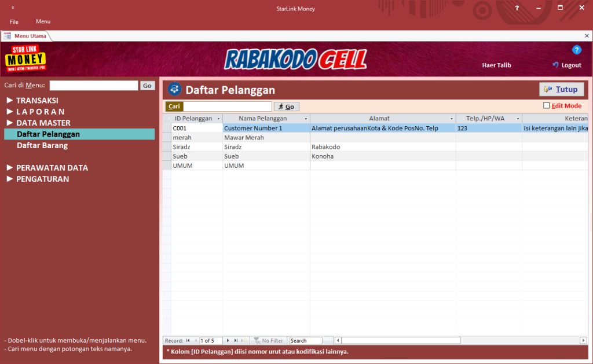Select the Menu Utama tab
The image size is (593, 364).
pos(25,36)
